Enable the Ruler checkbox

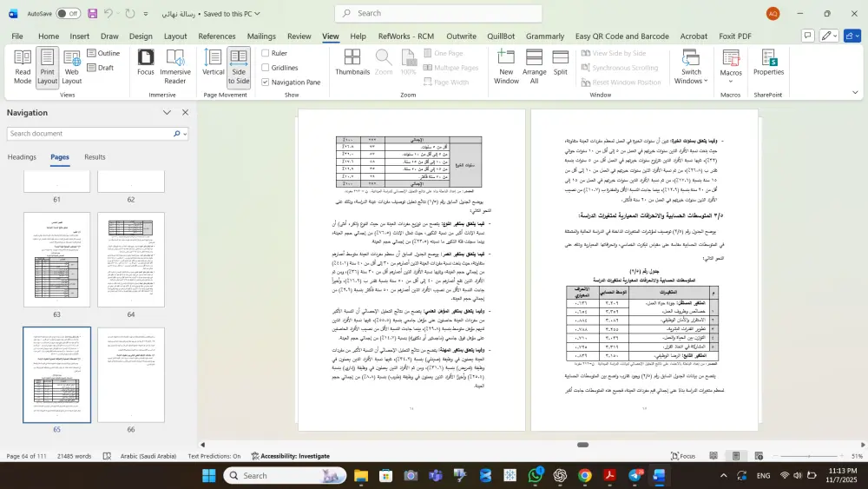click(x=265, y=53)
